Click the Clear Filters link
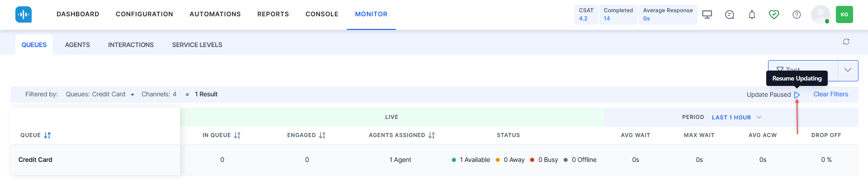This screenshot has height=180, width=868. tap(830, 94)
